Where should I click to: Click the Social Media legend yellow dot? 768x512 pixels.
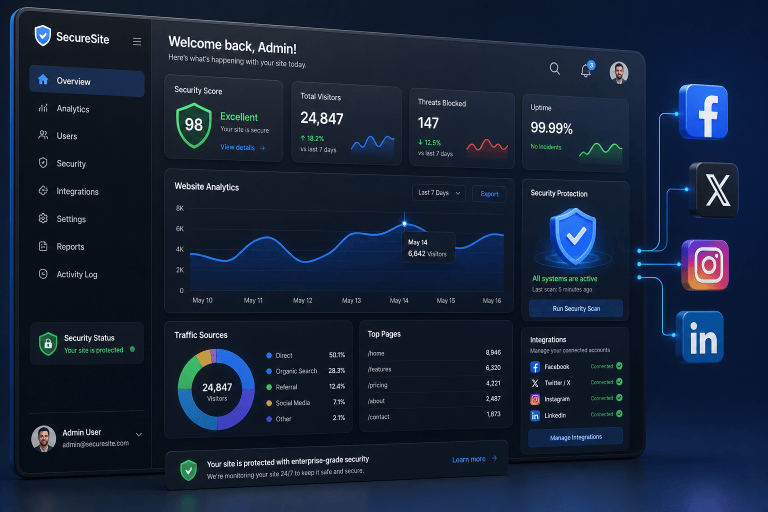(x=269, y=403)
